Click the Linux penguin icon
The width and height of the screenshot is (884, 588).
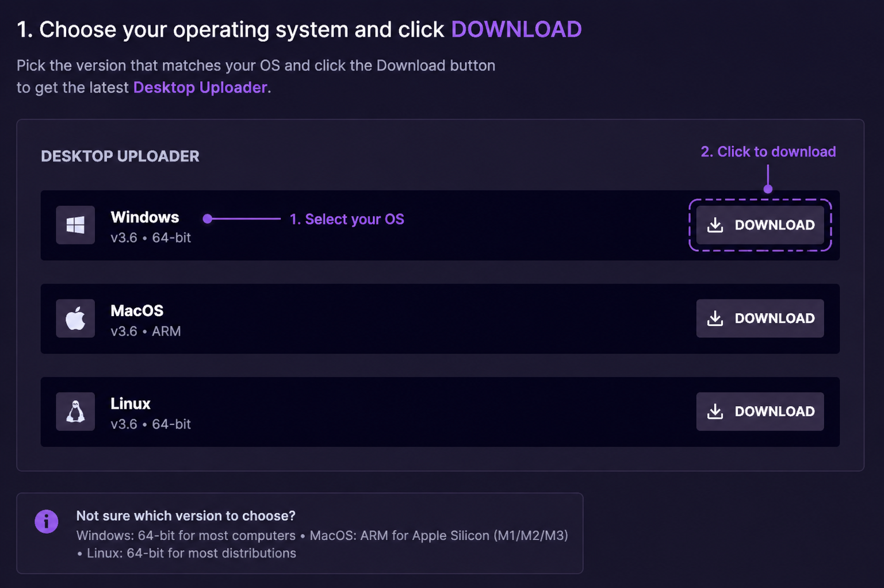(75, 412)
